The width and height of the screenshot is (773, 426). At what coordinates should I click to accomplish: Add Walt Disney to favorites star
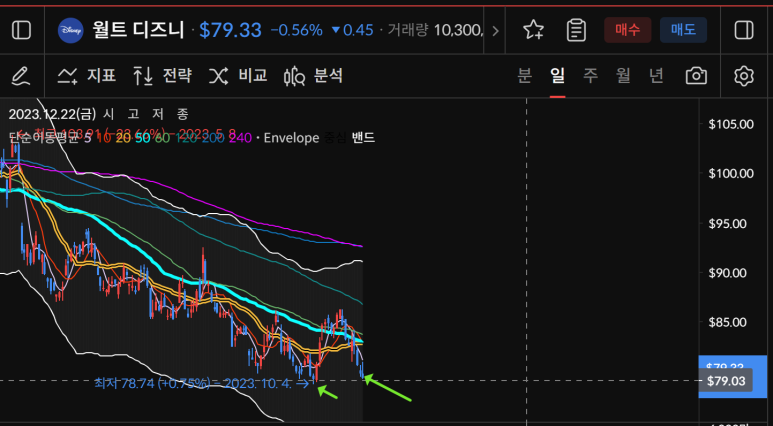click(x=533, y=30)
